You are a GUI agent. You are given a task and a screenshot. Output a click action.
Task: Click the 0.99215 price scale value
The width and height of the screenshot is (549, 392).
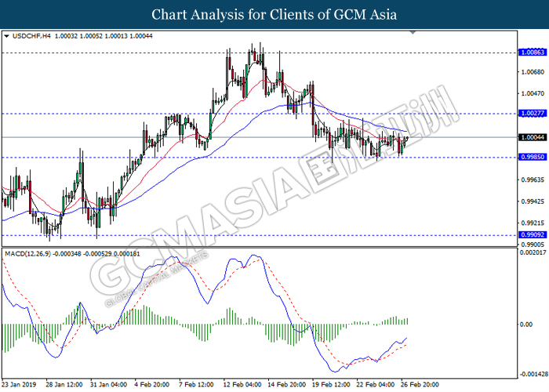point(533,223)
